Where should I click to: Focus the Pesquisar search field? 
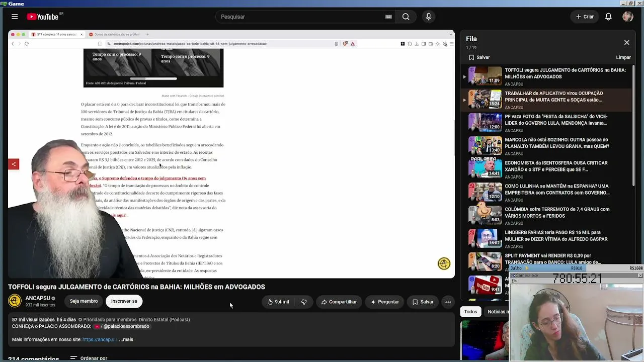click(x=302, y=17)
